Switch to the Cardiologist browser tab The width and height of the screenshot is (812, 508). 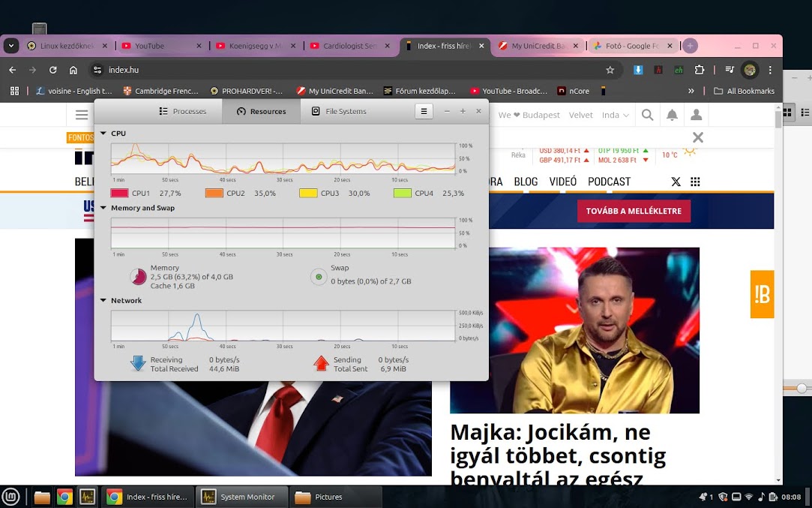[x=349, y=46]
